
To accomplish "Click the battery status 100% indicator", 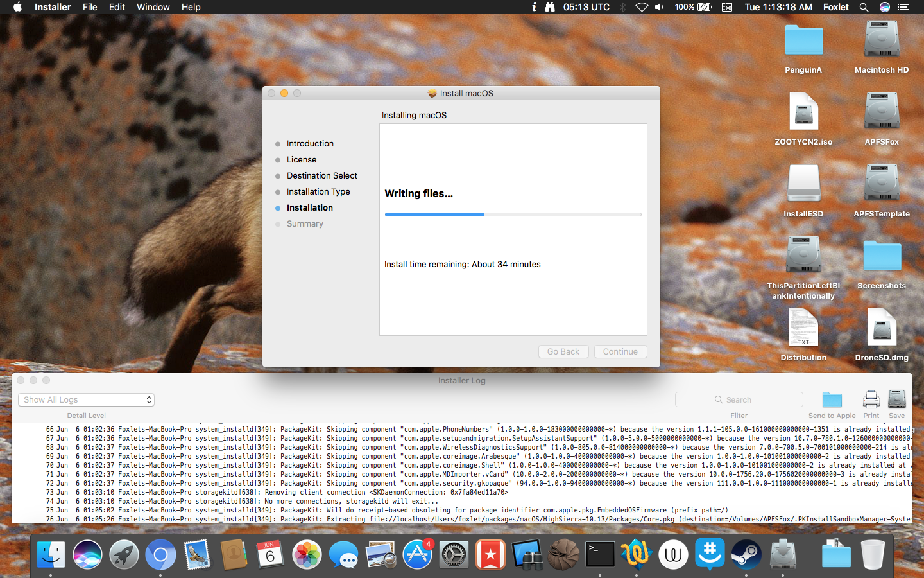I will [693, 7].
